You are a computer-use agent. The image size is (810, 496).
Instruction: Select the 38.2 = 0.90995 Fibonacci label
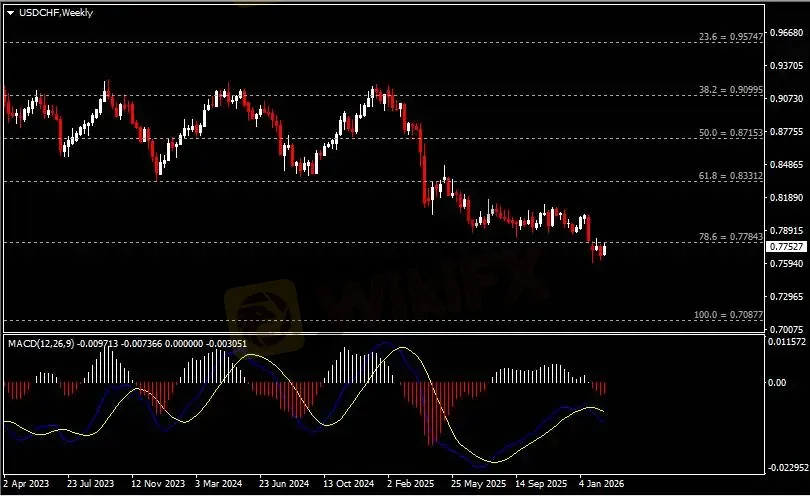tap(731, 90)
